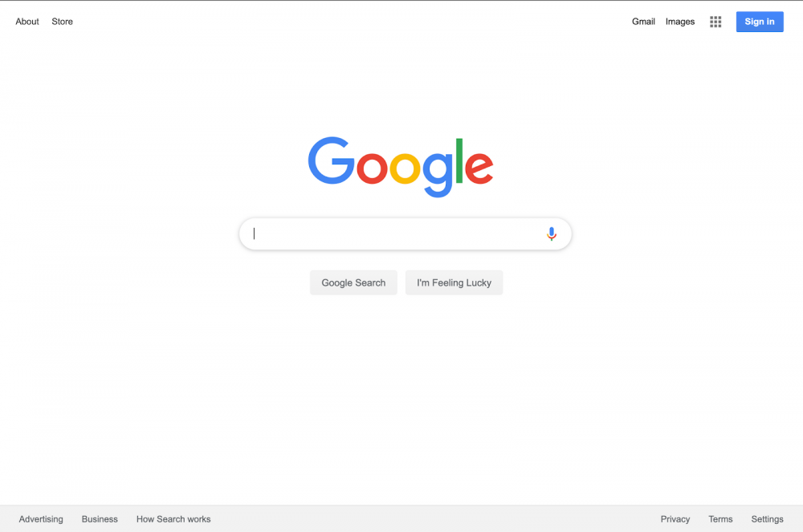
Task: Click the red letter e of logo
Action: pyautogui.click(x=479, y=168)
